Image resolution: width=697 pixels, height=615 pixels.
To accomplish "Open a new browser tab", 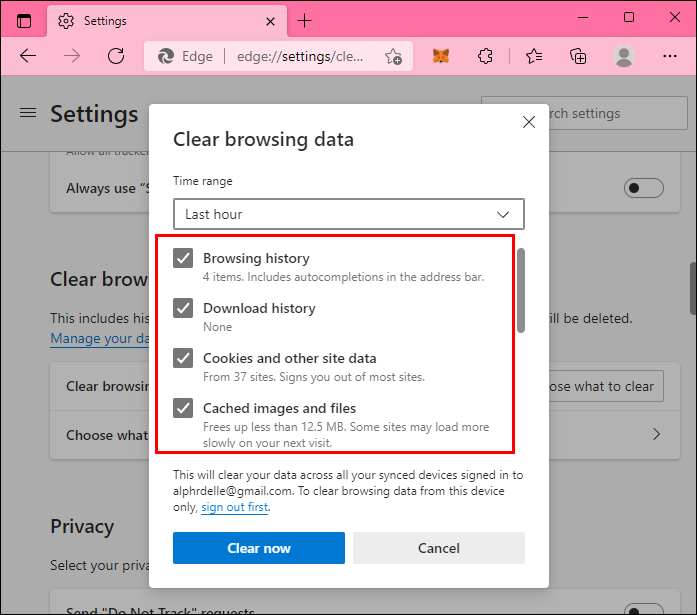I will pyautogui.click(x=305, y=20).
